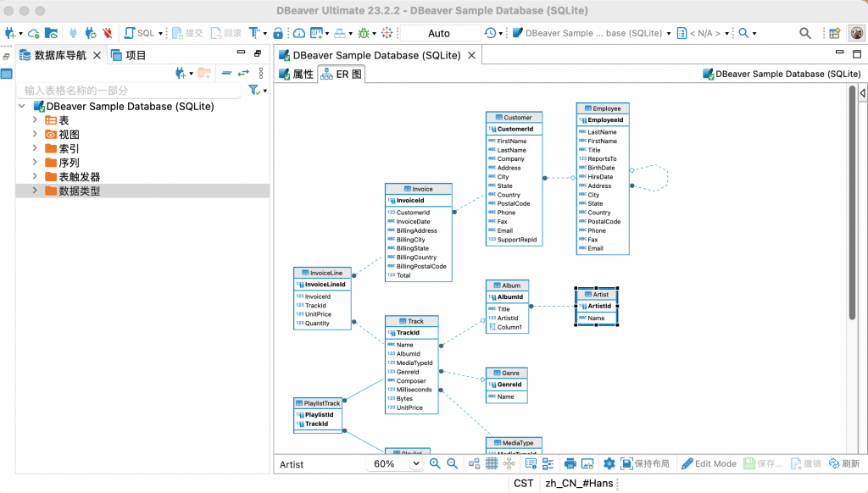The width and height of the screenshot is (868, 493).
Task: Click the magnifier search icon in top toolbar
Action: pos(805,33)
